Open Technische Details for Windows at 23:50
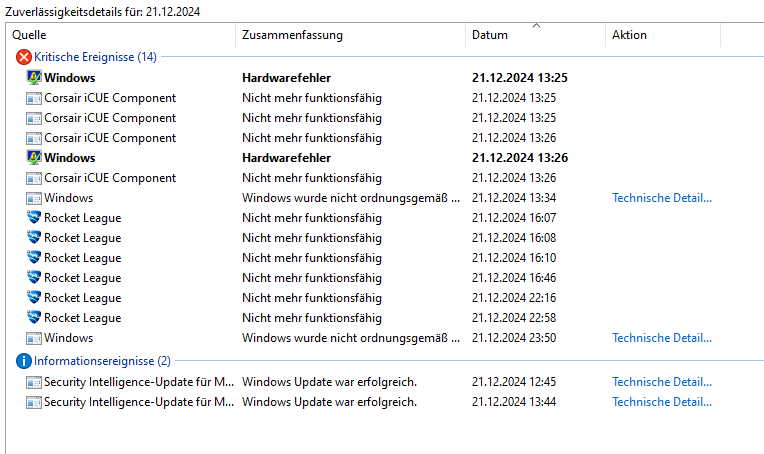The image size is (764, 454). pos(662,338)
